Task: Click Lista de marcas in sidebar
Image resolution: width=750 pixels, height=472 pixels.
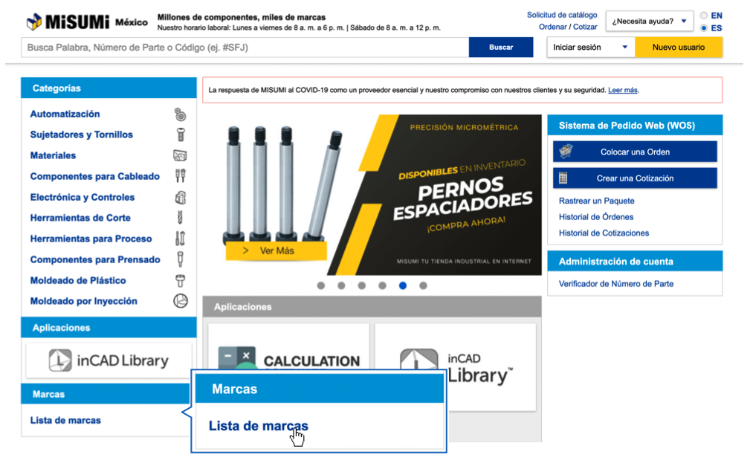Action: click(x=66, y=420)
